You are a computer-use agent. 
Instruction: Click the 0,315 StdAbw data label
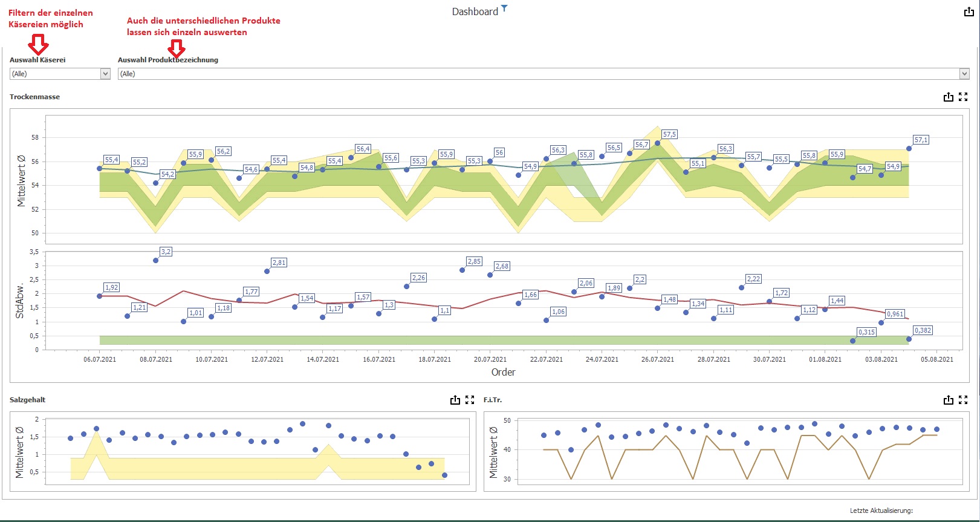click(866, 332)
